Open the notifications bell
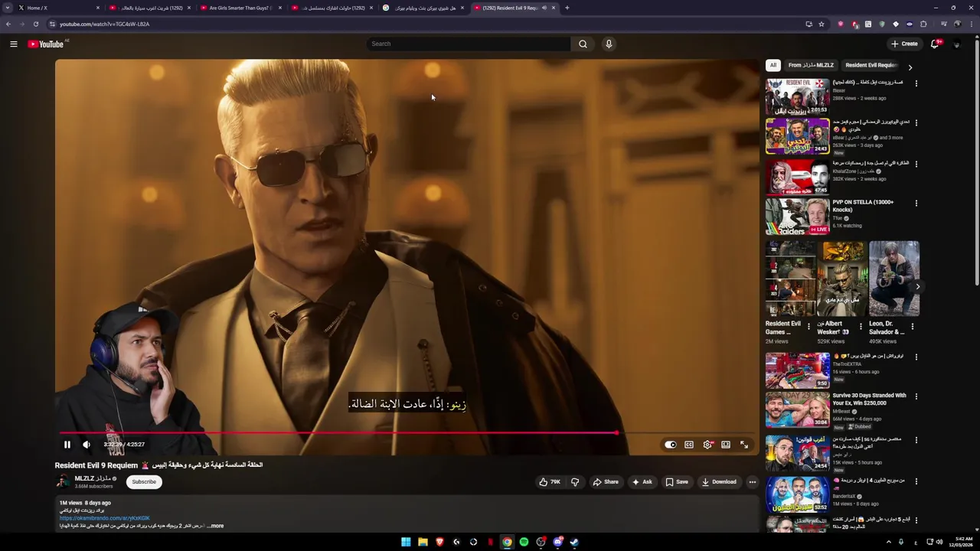Screen dimensions: 980x551 coord(935,44)
